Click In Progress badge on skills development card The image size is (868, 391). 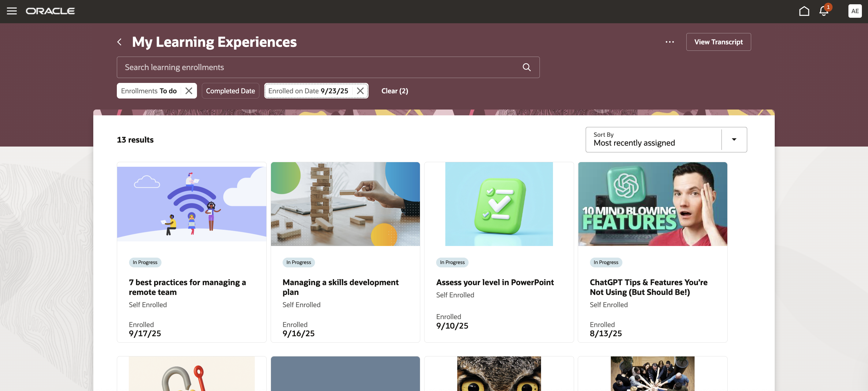coord(299,262)
